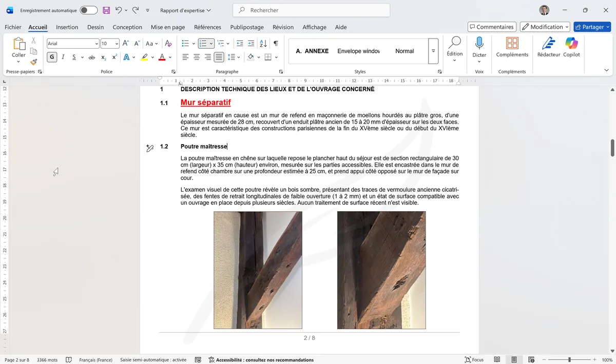Open the Fichier menu
The height and width of the screenshot is (364, 616).
(x=13, y=27)
